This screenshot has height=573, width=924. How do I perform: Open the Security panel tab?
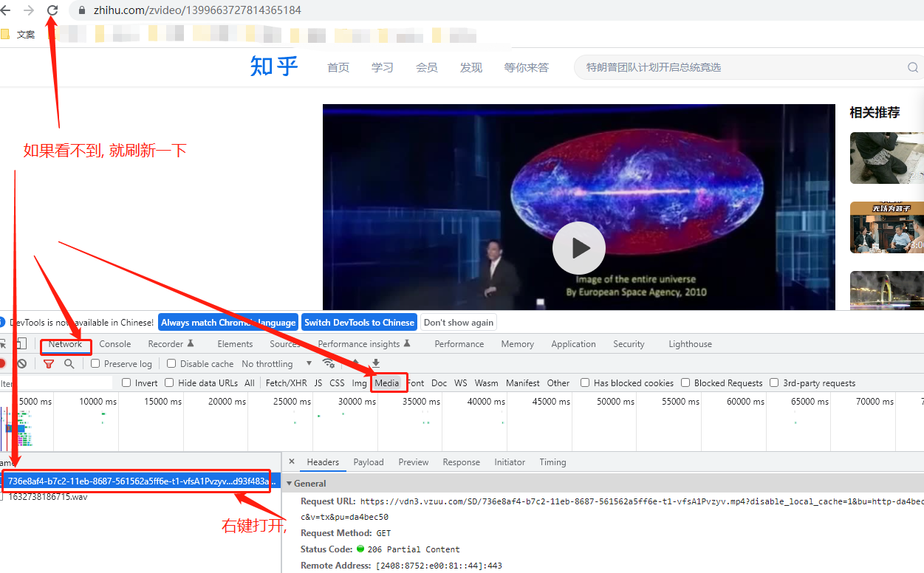coord(629,344)
